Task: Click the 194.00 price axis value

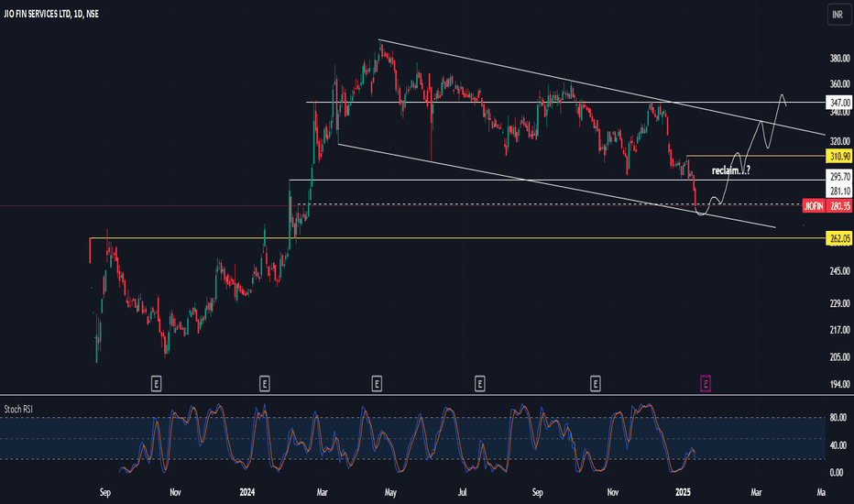Action: (839, 384)
